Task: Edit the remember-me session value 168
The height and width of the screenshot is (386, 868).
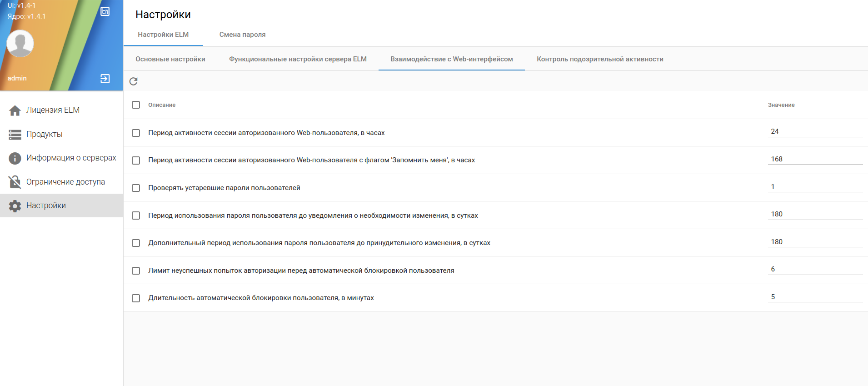Action: [x=815, y=159]
